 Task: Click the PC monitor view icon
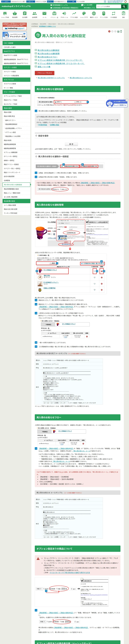pos(118,31)
